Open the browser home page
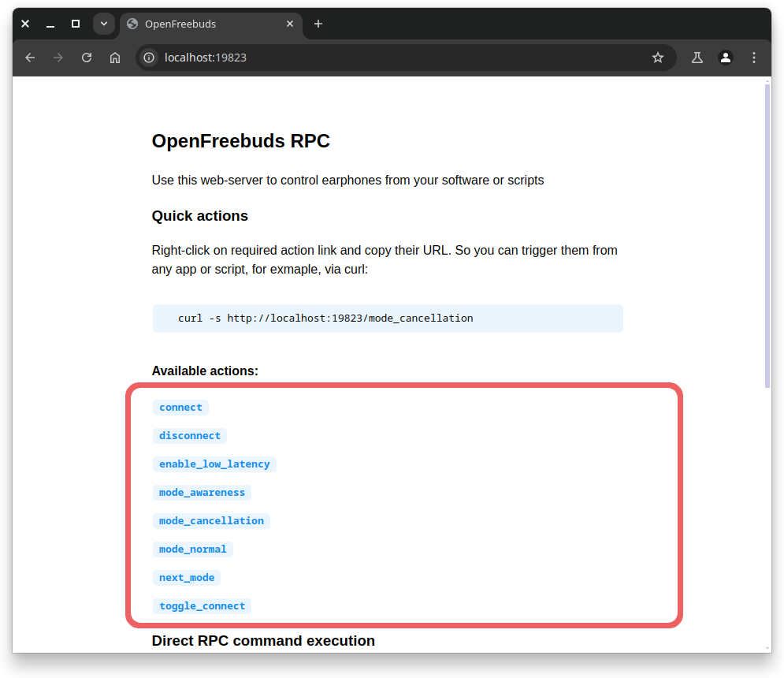This screenshot has width=784, height=678. [115, 57]
